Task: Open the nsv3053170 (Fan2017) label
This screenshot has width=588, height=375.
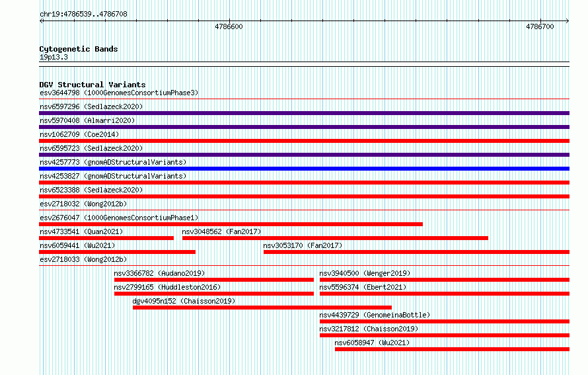Action: coord(303,245)
